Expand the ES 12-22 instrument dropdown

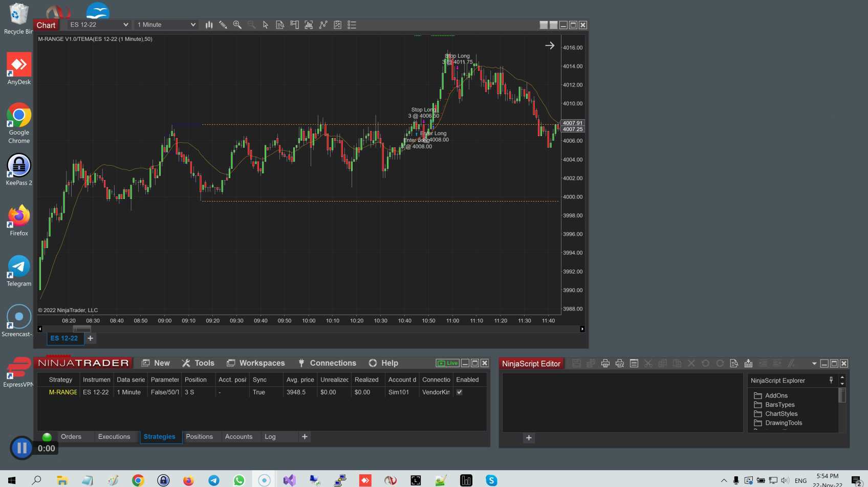(125, 25)
